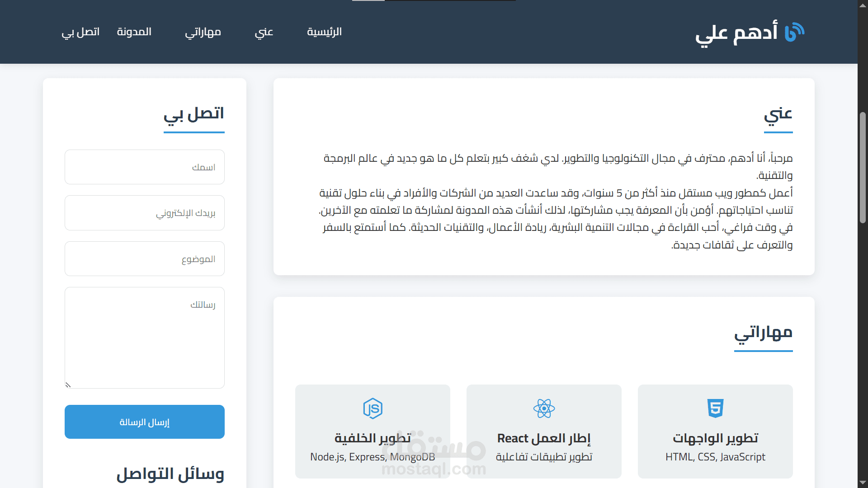
Task: Click the textarea resize handle icon
Action: (68, 385)
